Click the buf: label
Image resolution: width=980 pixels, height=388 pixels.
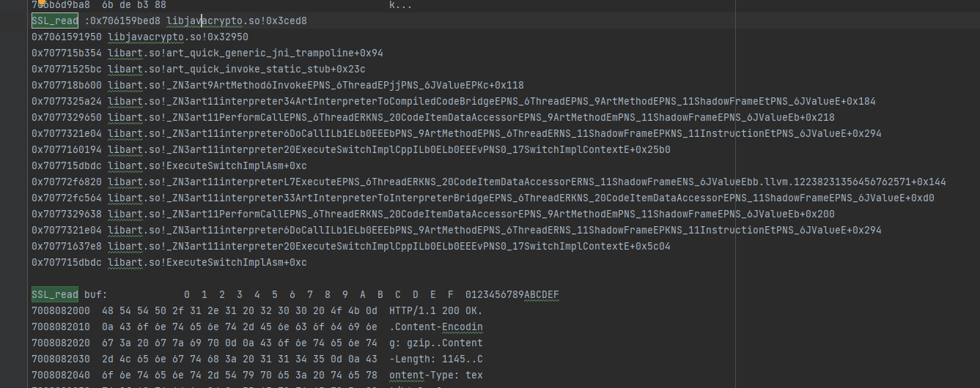pyautogui.click(x=96, y=294)
